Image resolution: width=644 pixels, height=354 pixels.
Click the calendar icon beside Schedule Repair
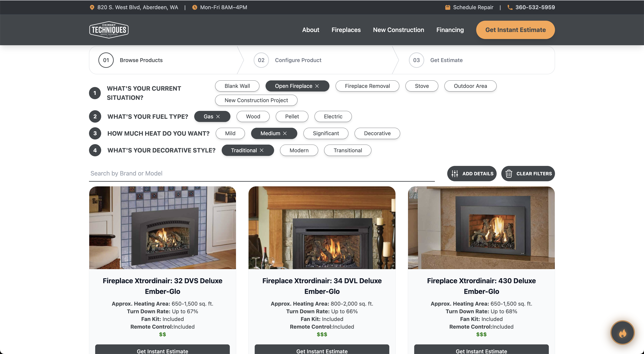(x=448, y=7)
